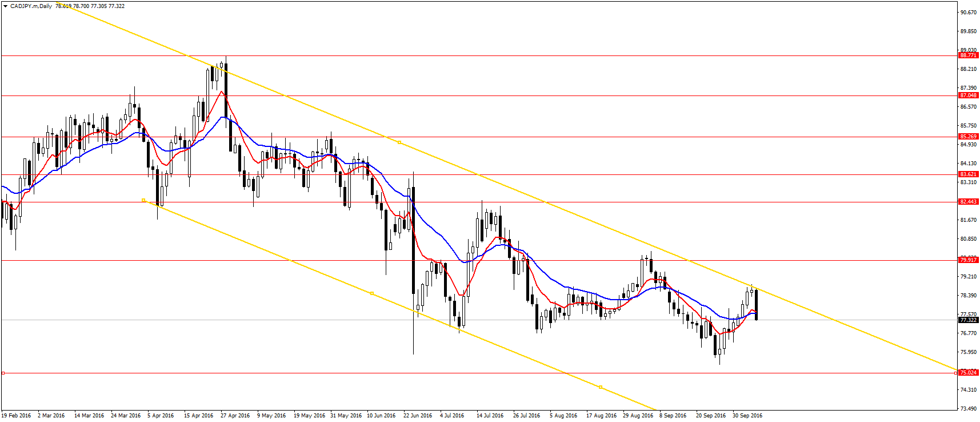Click the 14 Jul 2016 date label

point(490,416)
